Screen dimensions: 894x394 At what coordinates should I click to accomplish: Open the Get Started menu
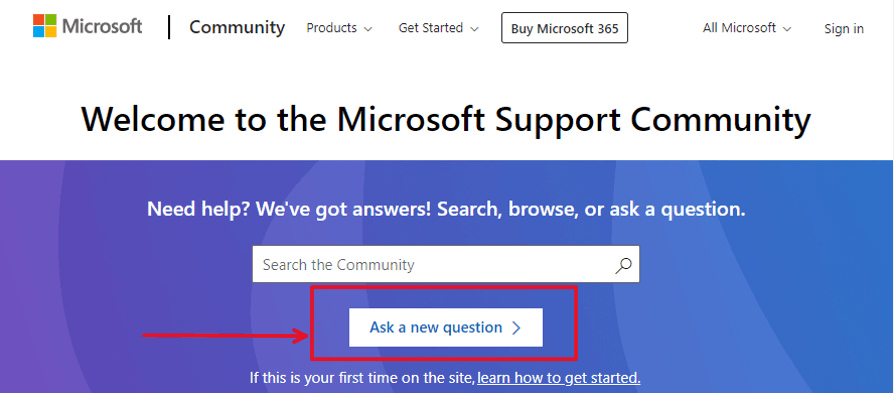coord(438,28)
